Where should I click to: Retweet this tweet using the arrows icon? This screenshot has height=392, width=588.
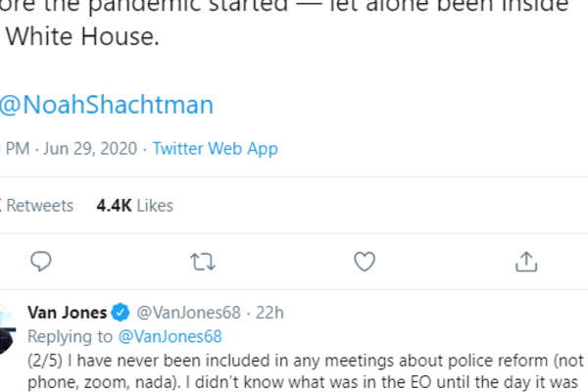pos(203,261)
